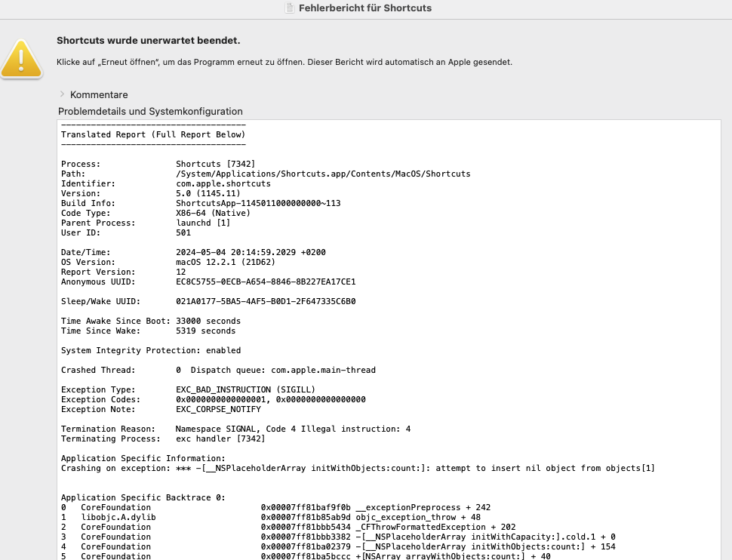Click the 'Fehlerbericht für Shortcuts' window title
Screen dimensions: 732x560
coord(365,8)
